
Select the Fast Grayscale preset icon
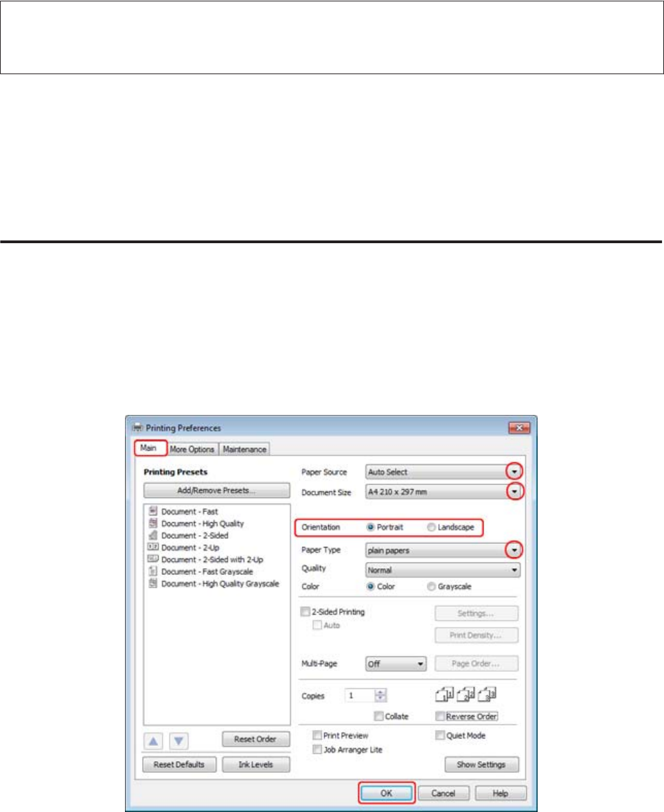152,571
